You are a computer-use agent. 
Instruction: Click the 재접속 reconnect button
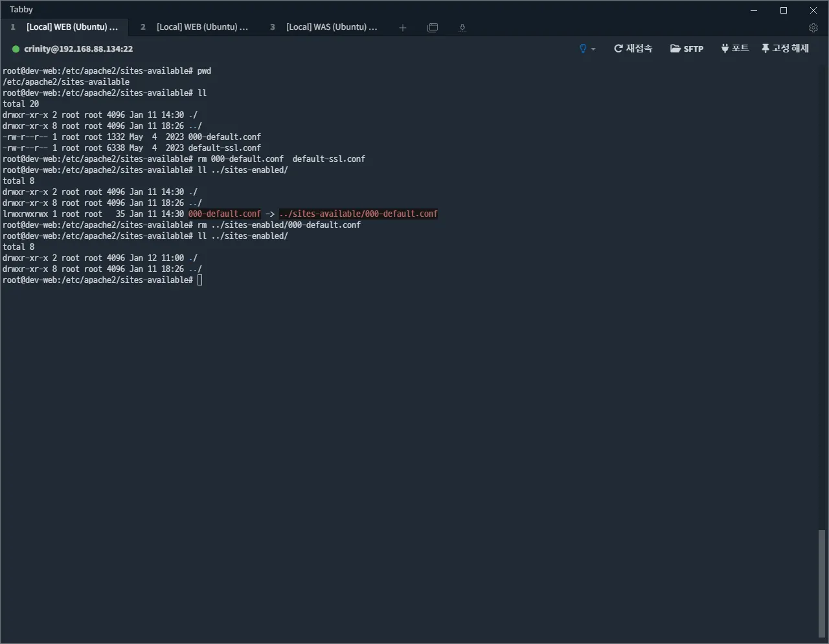[x=633, y=49]
